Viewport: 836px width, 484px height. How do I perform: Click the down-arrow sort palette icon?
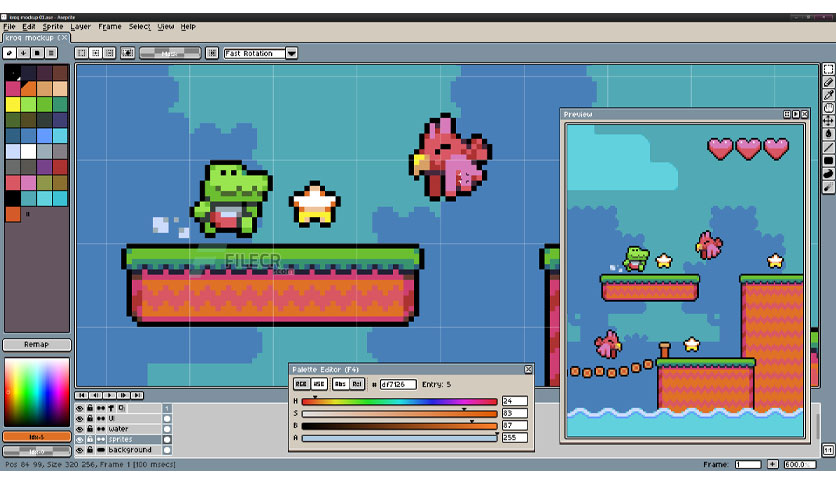coord(23,53)
